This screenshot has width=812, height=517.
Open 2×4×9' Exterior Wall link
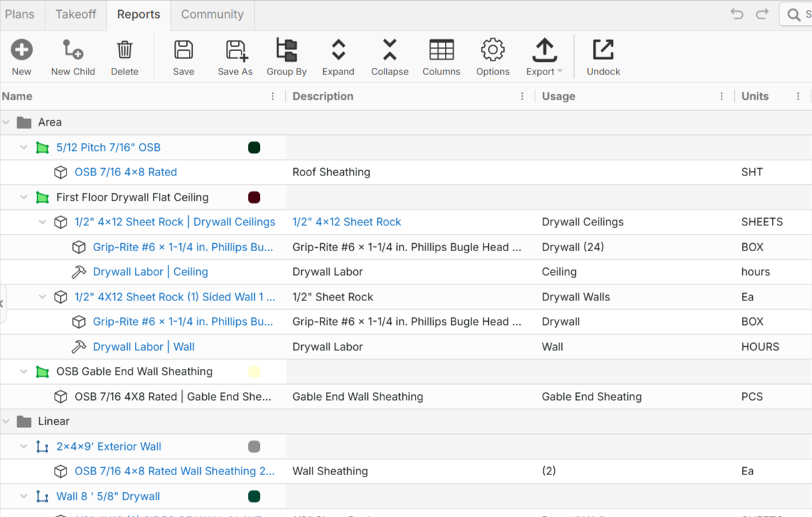(109, 447)
